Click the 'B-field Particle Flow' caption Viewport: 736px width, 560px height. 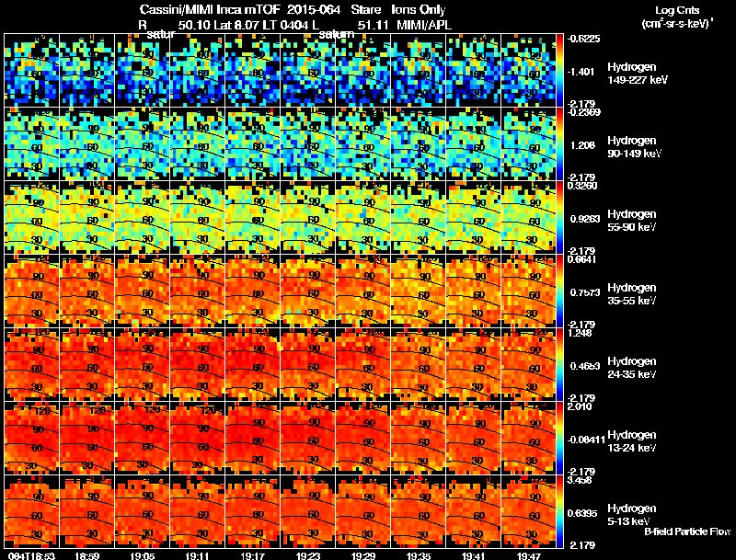pos(687,531)
